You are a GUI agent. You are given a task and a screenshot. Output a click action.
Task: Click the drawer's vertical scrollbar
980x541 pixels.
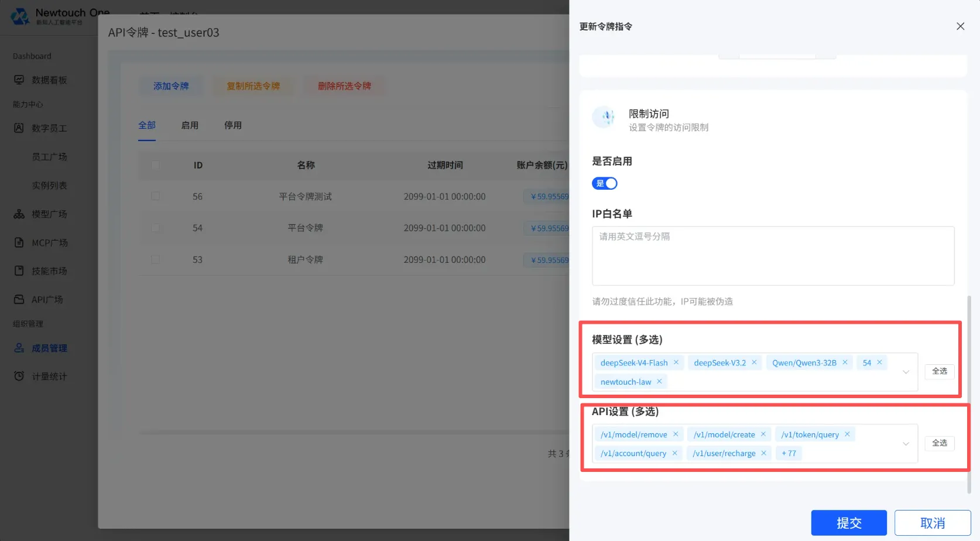tap(969, 394)
